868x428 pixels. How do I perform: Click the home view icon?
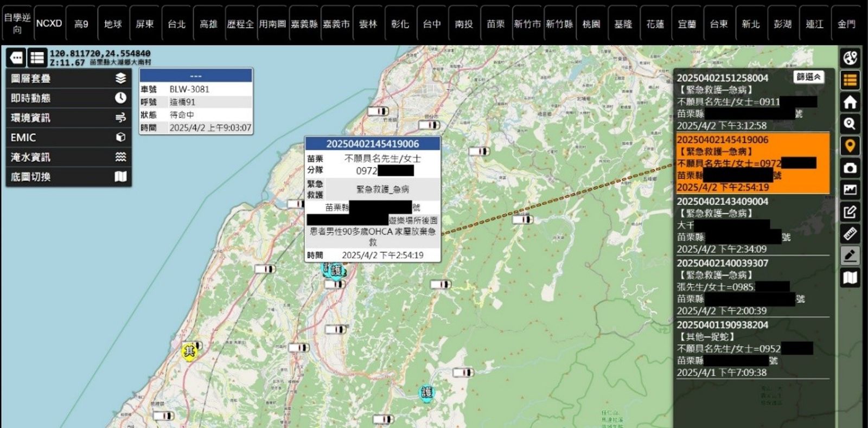tap(850, 102)
